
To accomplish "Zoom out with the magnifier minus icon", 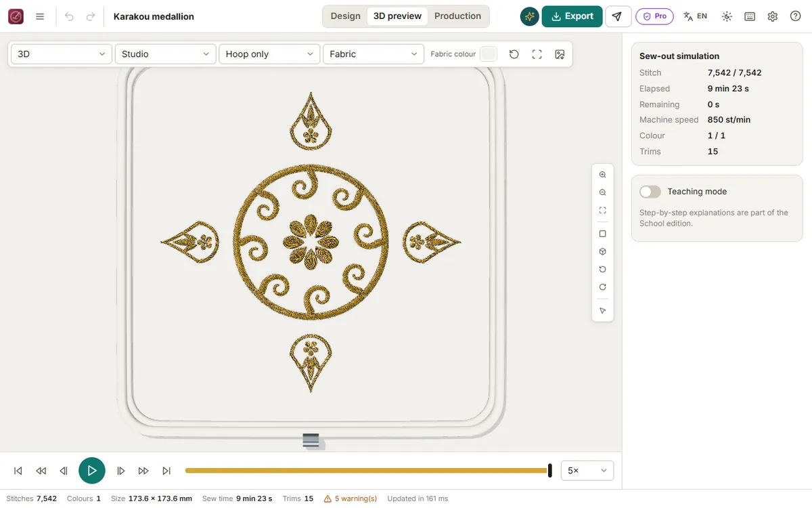I will click(x=603, y=192).
